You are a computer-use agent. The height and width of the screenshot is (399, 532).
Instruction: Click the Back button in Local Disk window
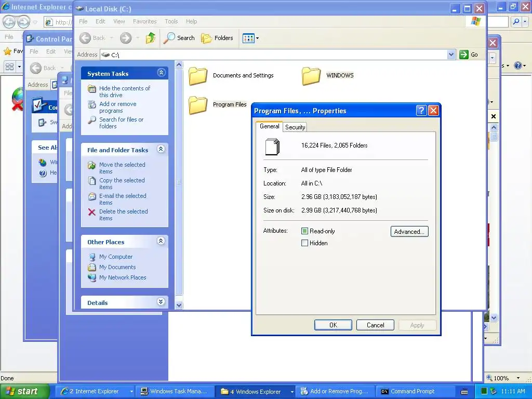pyautogui.click(x=92, y=38)
